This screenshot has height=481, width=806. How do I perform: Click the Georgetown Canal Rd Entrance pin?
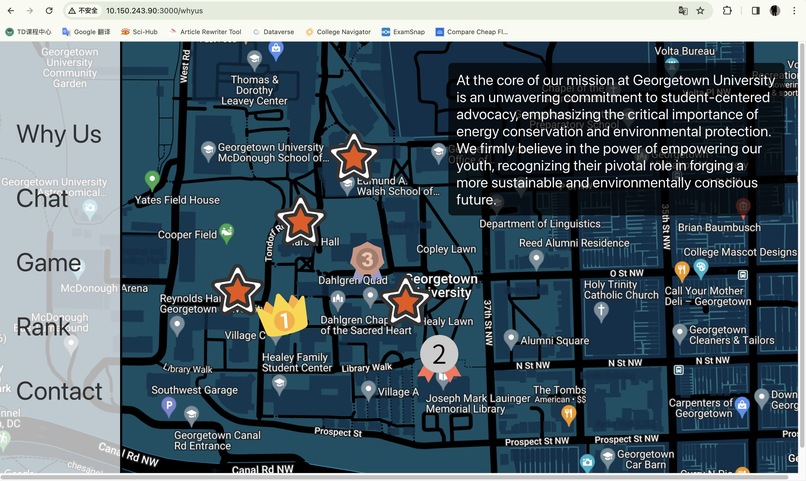coord(191,416)
